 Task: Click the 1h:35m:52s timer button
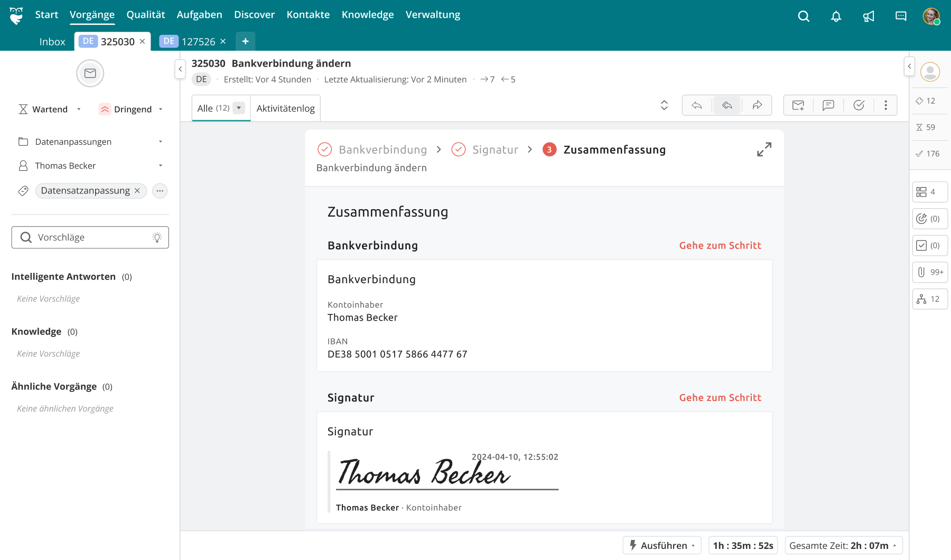point(743,545)
